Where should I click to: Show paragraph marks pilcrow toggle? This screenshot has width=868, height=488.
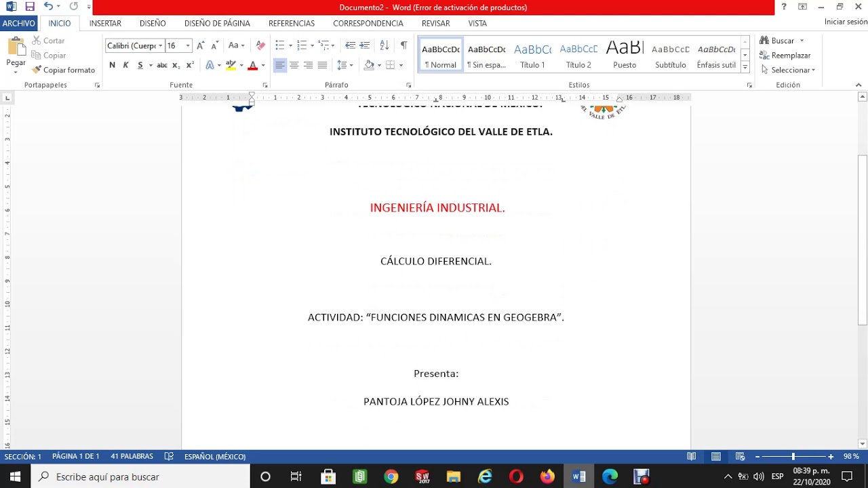[403, 45]
